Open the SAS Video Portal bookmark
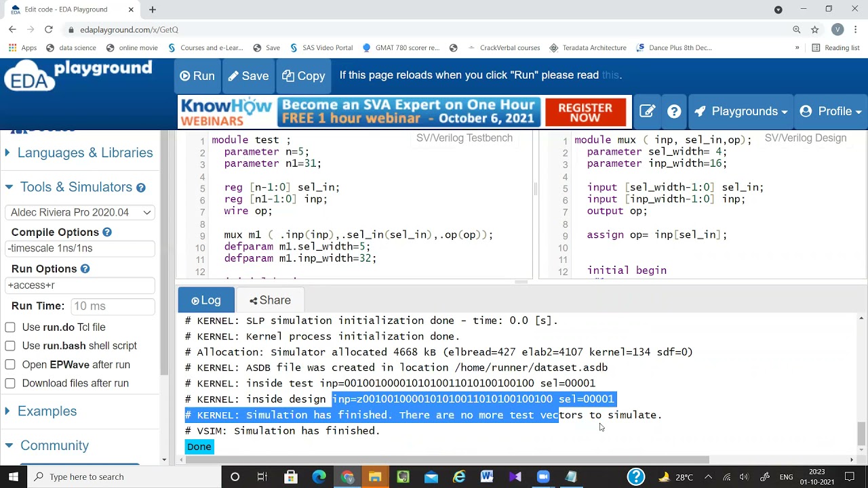Viewport: 868px width, 488px height. coord(321,48)
